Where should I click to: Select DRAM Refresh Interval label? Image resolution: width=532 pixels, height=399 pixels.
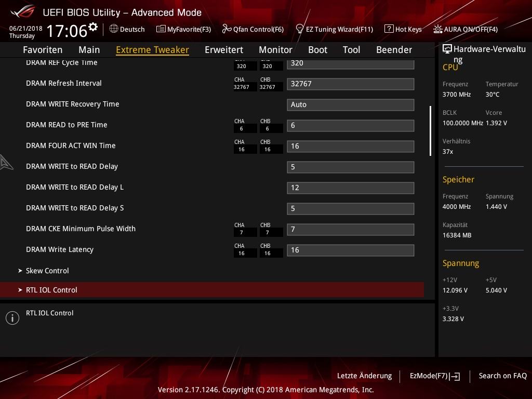click(x=64, y=83)
